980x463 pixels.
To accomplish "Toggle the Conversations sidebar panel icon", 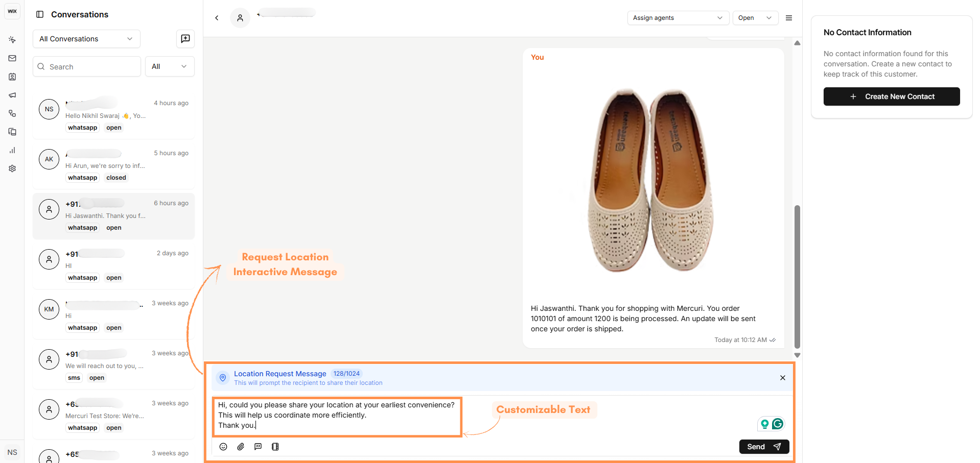I will click(x=40, y=14).
